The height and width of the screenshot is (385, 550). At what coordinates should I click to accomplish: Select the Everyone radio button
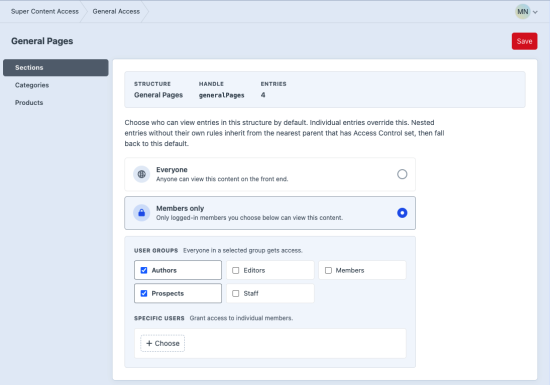(x=402, y=174)
